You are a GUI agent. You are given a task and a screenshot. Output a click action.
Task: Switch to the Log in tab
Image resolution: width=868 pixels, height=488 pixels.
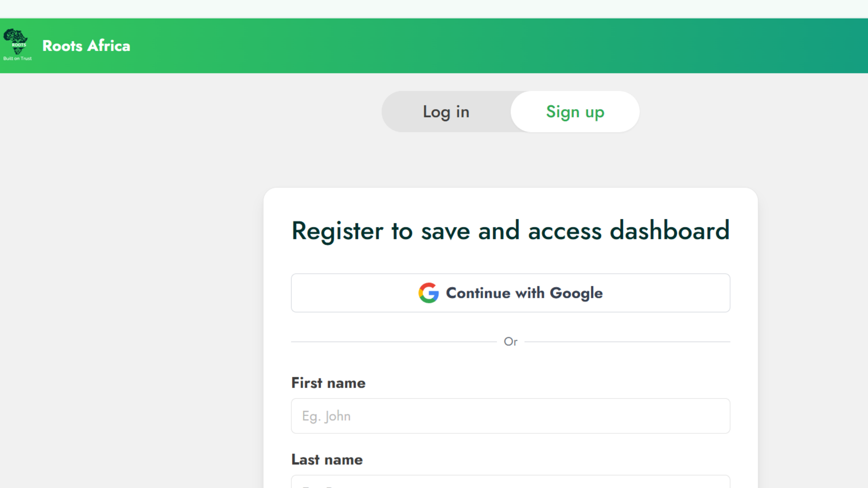click(x=446, y=112)
